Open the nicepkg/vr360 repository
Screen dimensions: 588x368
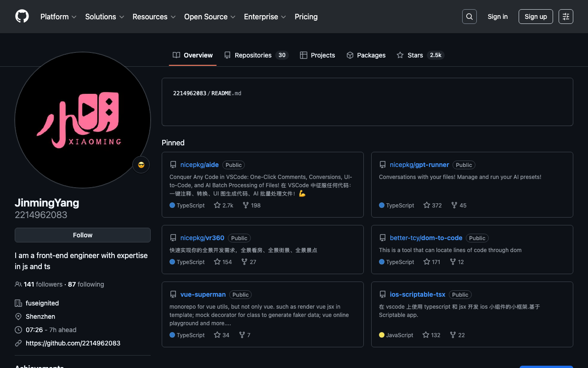pos(202,238)
